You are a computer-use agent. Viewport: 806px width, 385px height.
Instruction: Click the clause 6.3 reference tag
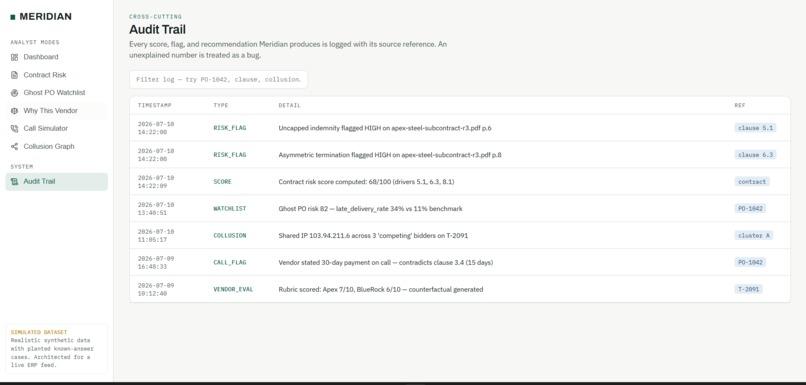coord(755,155)
